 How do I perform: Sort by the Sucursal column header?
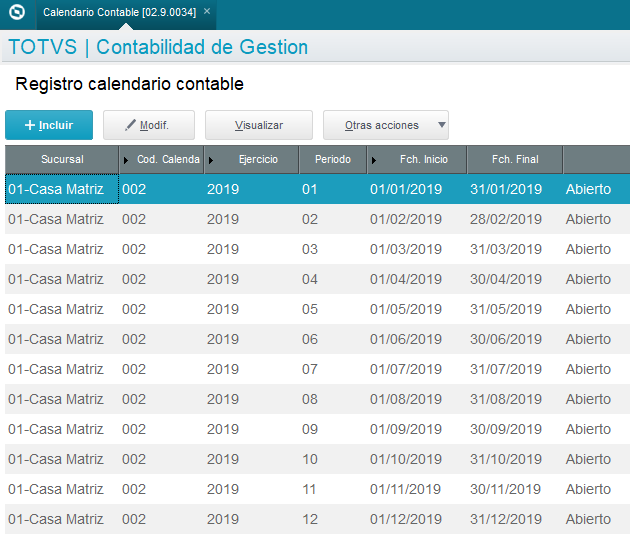[x=62, y=160]
